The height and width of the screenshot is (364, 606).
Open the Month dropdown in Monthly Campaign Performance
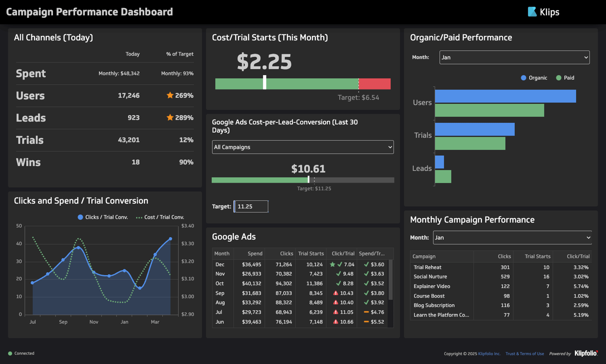512,237
